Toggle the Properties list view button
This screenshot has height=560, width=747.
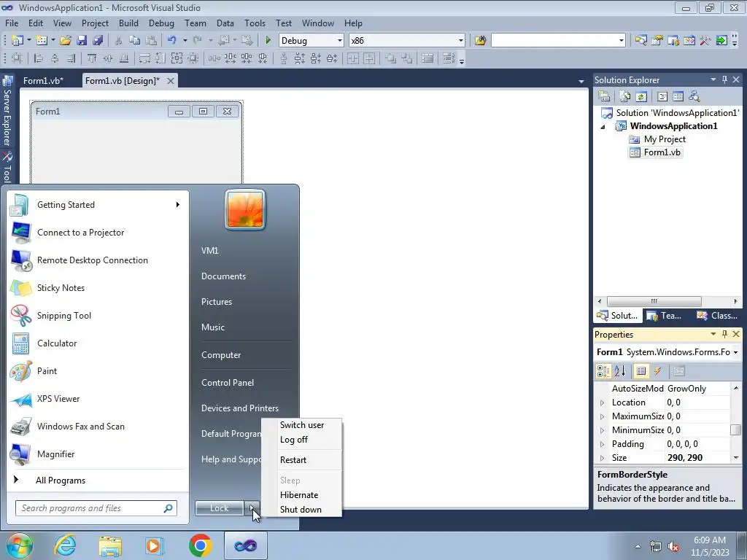click(641, 371)
